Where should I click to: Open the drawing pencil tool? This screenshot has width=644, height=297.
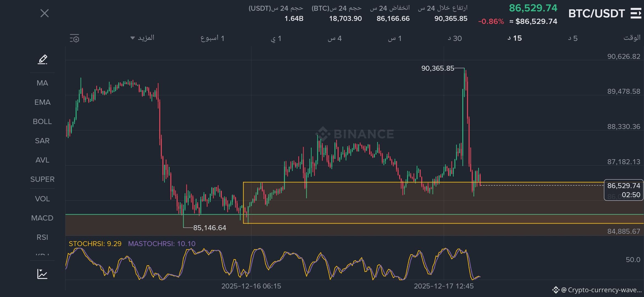(x=42, y=59)
